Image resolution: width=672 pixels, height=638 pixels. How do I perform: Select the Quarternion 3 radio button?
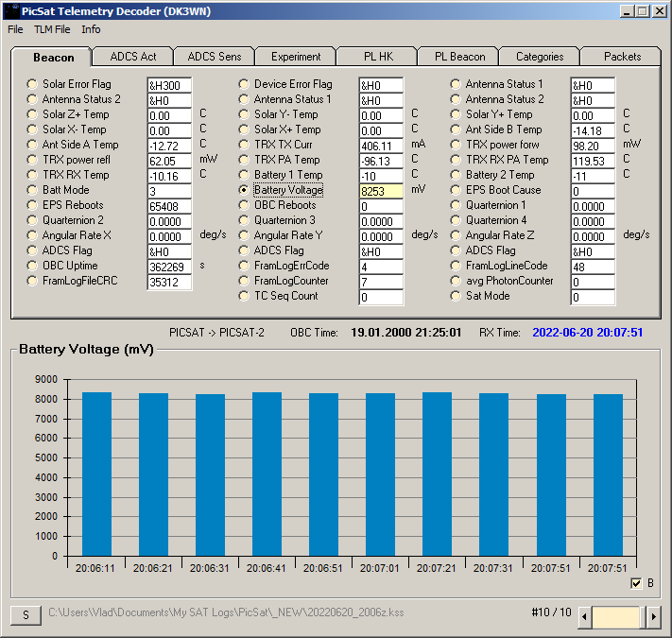244,220
